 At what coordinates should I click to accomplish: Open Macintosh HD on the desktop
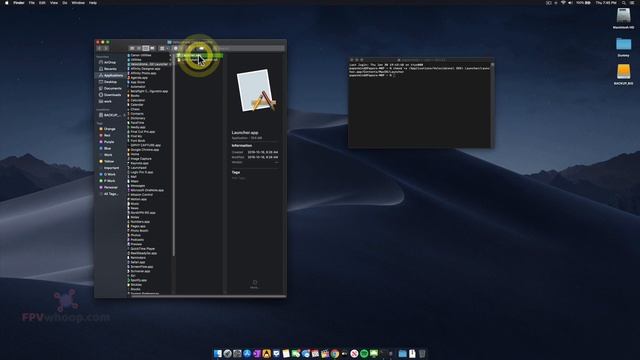tap(623, 18)
